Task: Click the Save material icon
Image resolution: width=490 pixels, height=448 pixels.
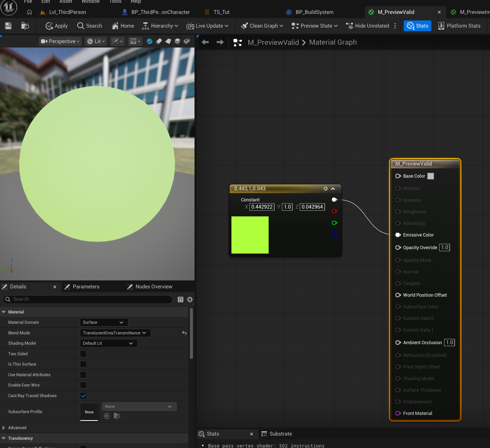Action: pyautogui.click(x=8, y=26)
